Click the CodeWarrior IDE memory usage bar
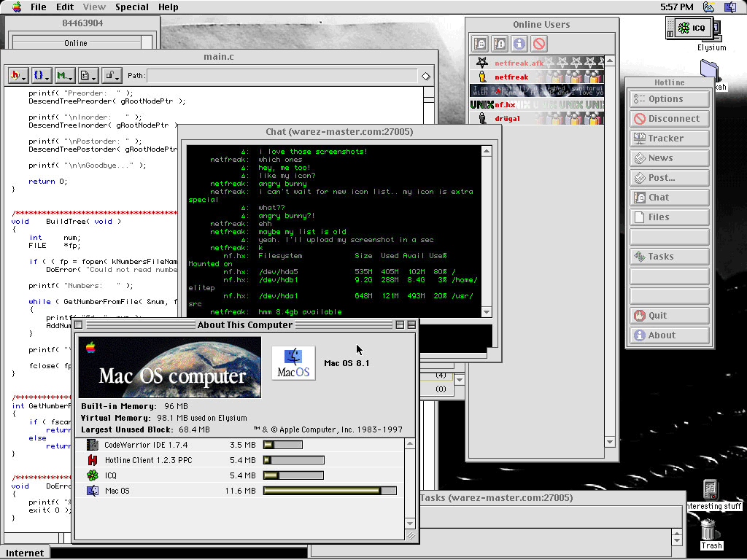This screenshot has width=747, height=560. tap(283, 445)
